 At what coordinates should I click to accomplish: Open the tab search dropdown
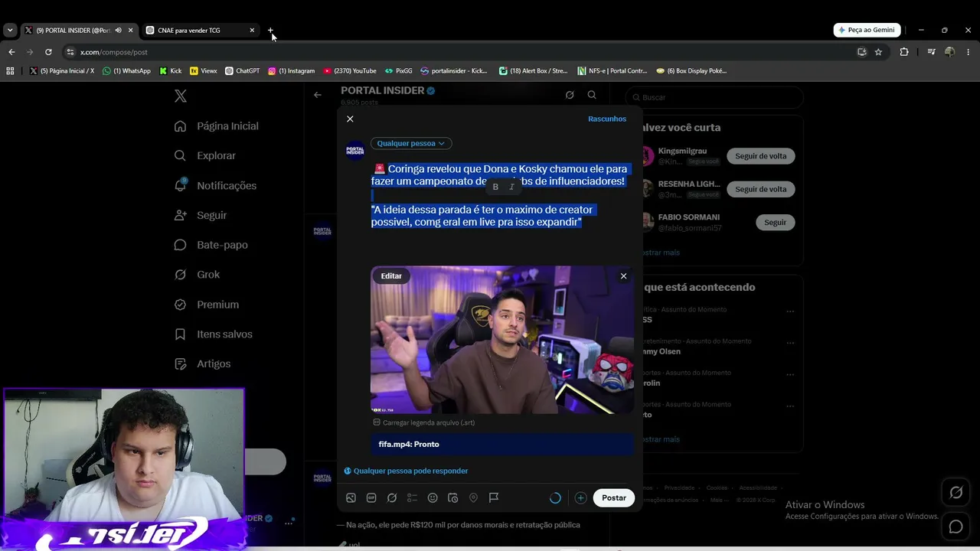[9, 31]
